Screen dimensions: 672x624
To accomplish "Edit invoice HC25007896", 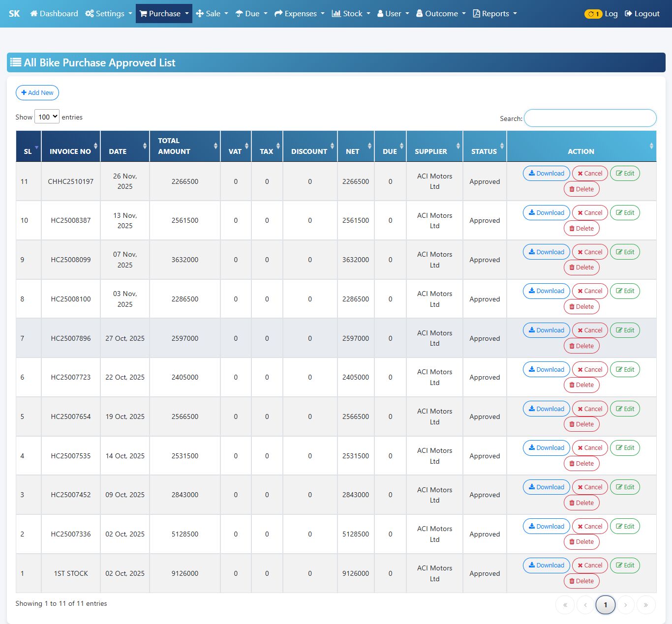I will pyautogui.click(x=625, y=330).
